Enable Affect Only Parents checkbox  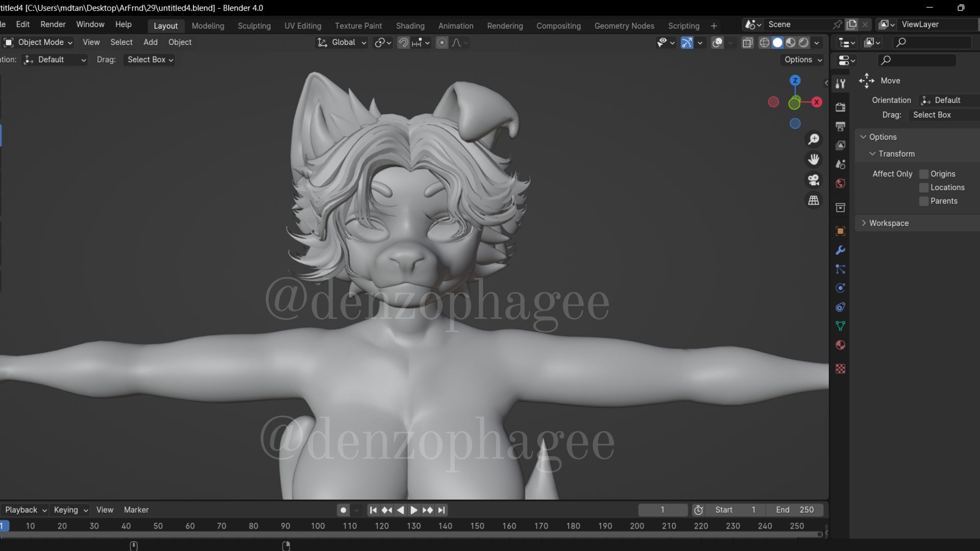pos(924,201)
